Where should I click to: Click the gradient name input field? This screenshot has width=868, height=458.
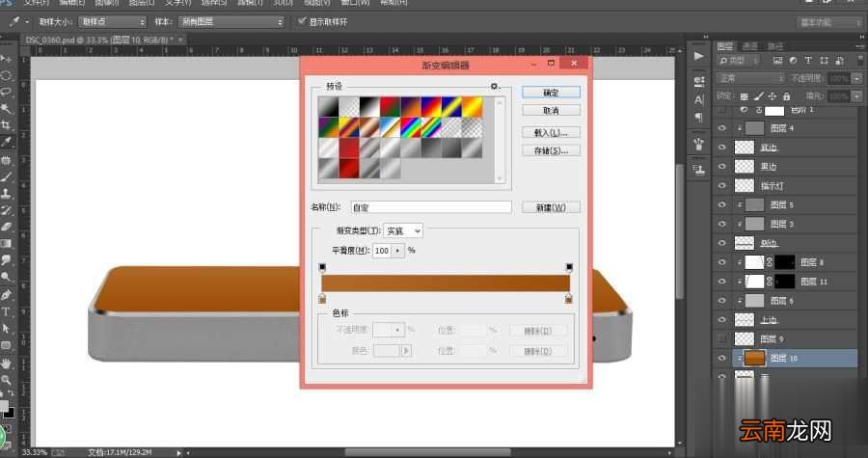click(x=431, y=207)
